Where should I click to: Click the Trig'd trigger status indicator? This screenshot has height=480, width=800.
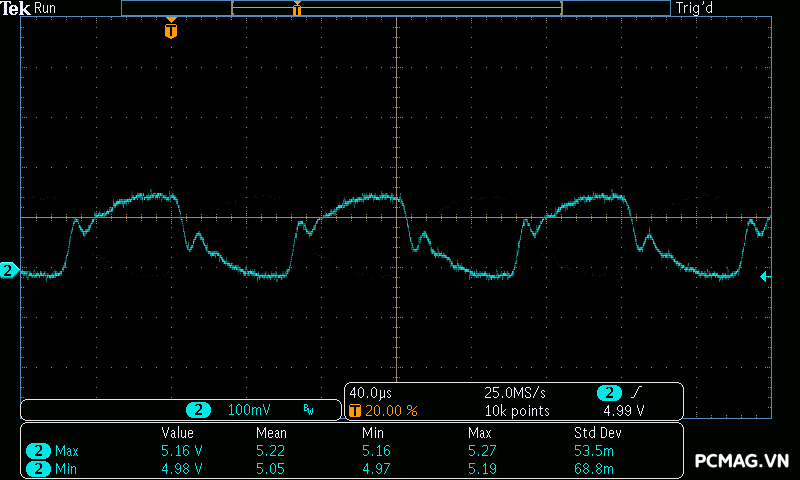pos(696,8)
